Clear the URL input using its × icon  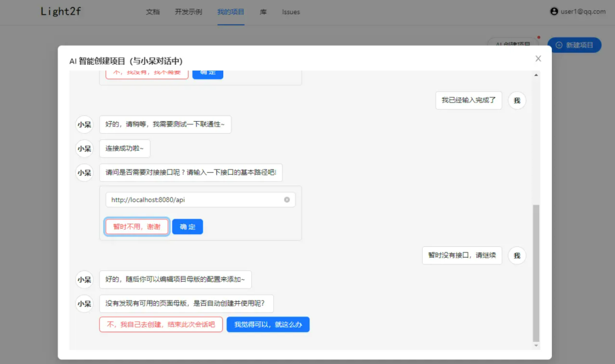(x=287, y=199)
